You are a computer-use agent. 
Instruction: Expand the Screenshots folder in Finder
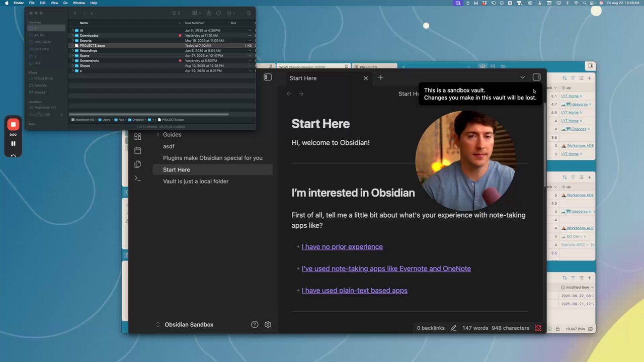point(73,61)
